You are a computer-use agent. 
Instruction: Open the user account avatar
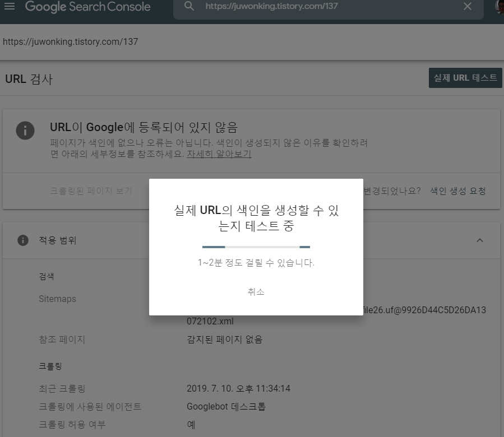point(500,6)
